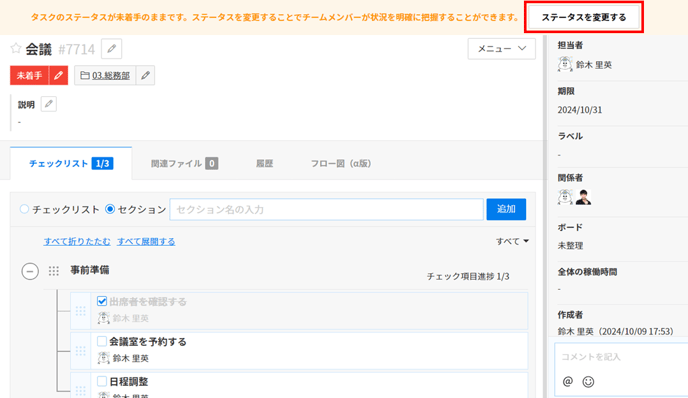Select the チェックリスト radio button

[25, 209]
